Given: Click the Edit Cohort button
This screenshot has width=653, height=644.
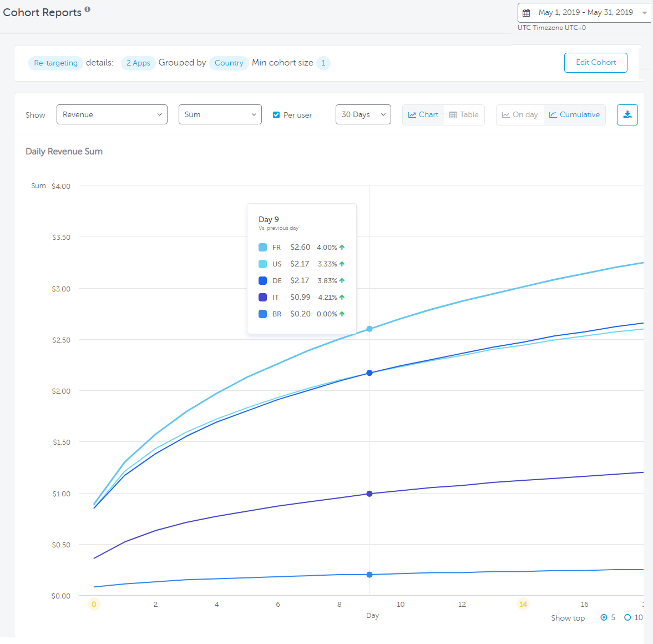Looking at the screenshot, I should [595, 63].
